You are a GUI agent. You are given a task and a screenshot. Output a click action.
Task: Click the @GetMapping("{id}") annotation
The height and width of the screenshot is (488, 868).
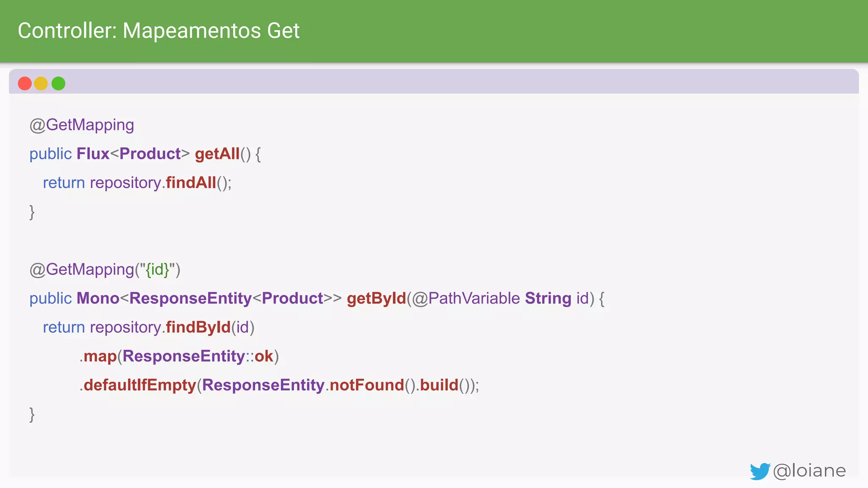105,270
